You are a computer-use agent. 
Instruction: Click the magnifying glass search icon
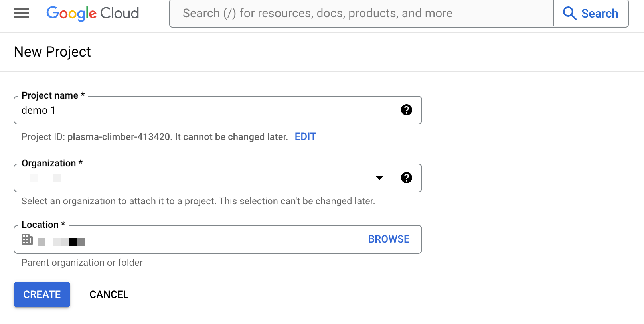click(x=569, y=14)
